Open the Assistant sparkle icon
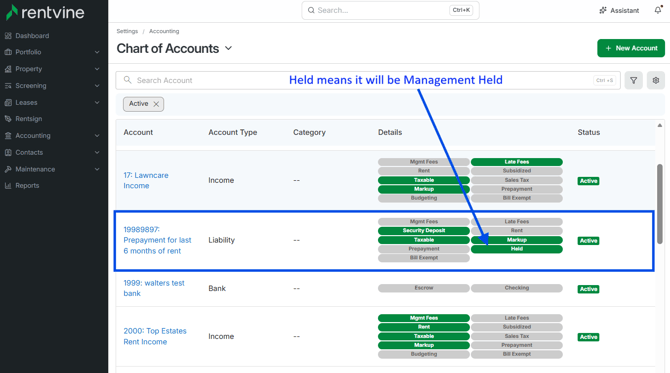Image resolution: width=670 pixels, height=373 pixels. pyautogui.click(x=603, y=10)
